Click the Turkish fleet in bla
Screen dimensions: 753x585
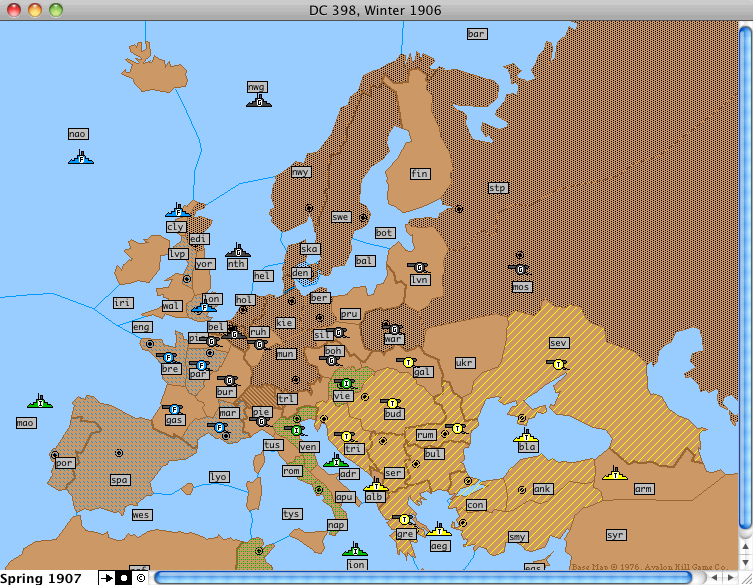526,436
